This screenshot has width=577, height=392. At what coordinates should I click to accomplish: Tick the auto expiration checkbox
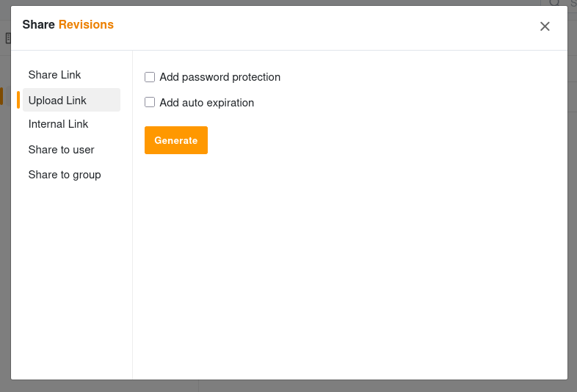(x=150, y=102)
